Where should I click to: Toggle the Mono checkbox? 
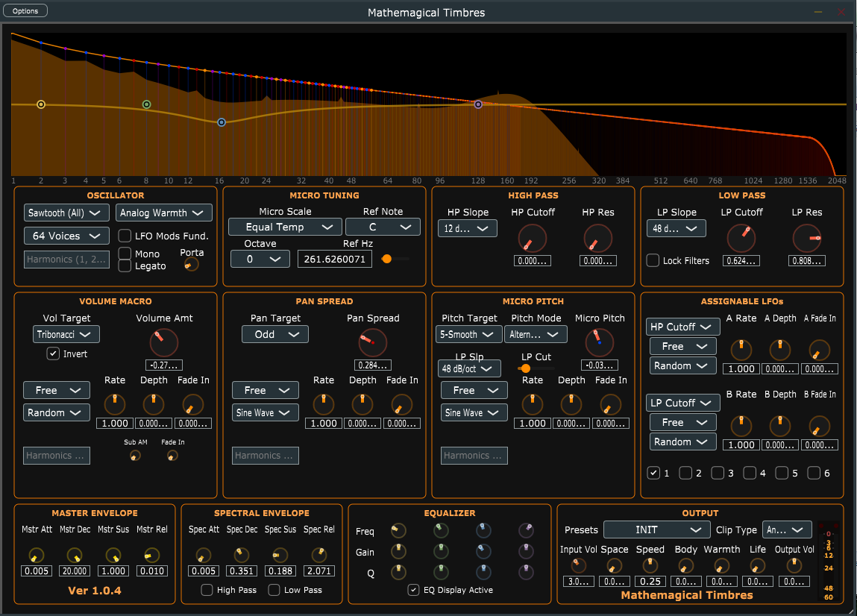(125, 253)
